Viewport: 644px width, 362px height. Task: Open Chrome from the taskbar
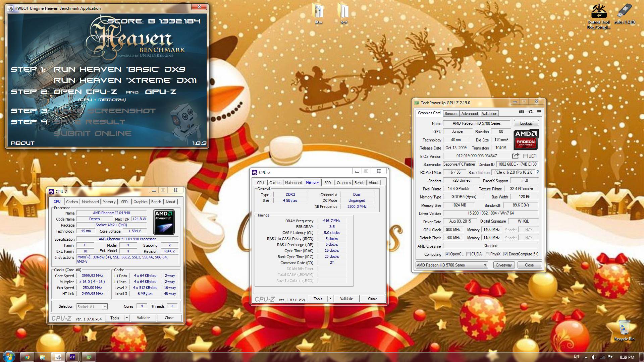tap(27, 357)
